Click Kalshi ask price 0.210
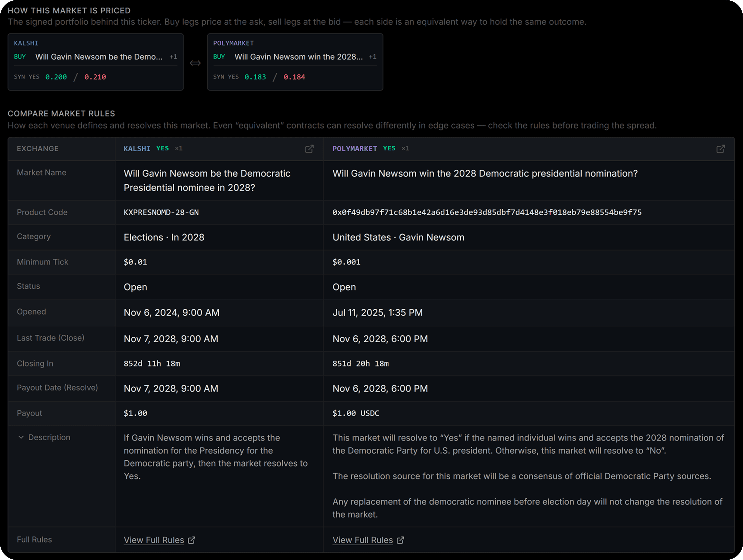The image size is (743, 560). 95,77
